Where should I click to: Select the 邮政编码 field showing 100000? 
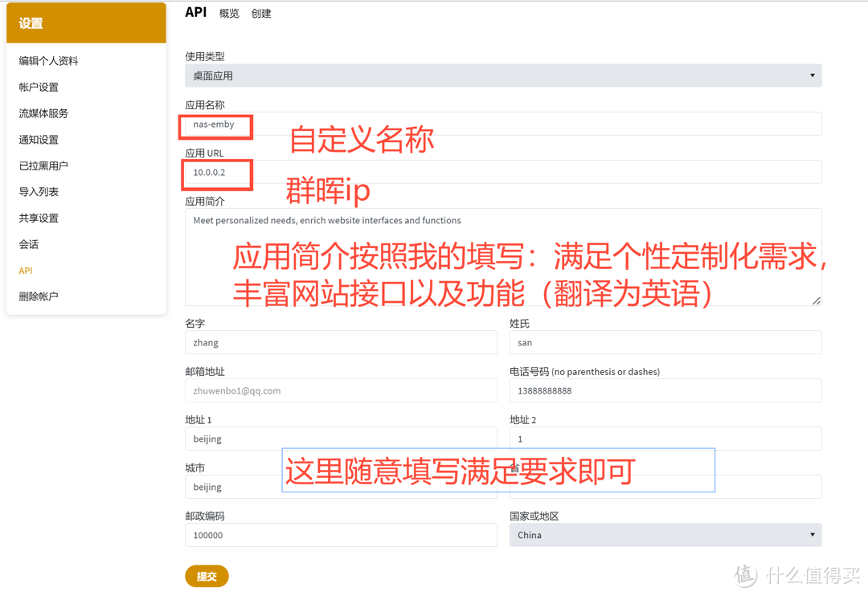341,535
